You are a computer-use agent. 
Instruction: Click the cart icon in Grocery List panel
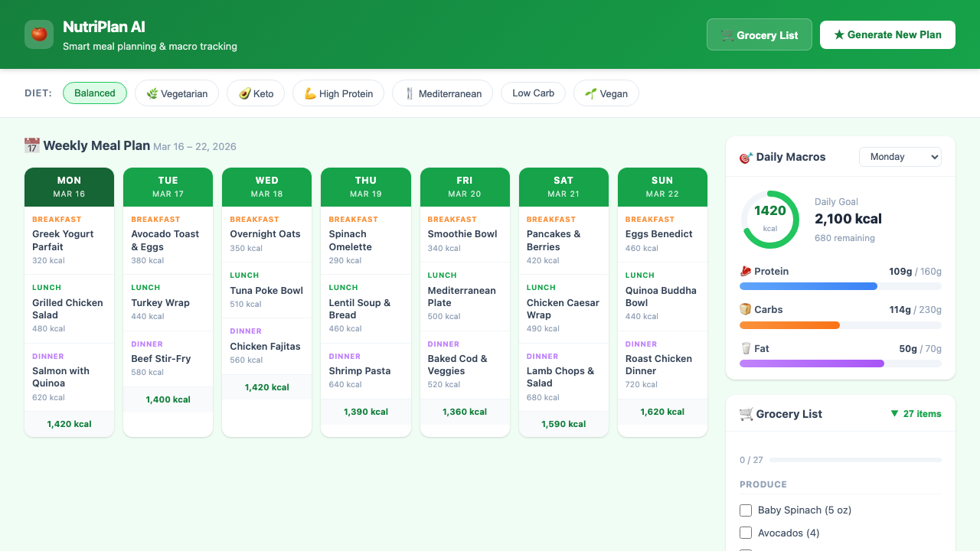tap(746, 414)
